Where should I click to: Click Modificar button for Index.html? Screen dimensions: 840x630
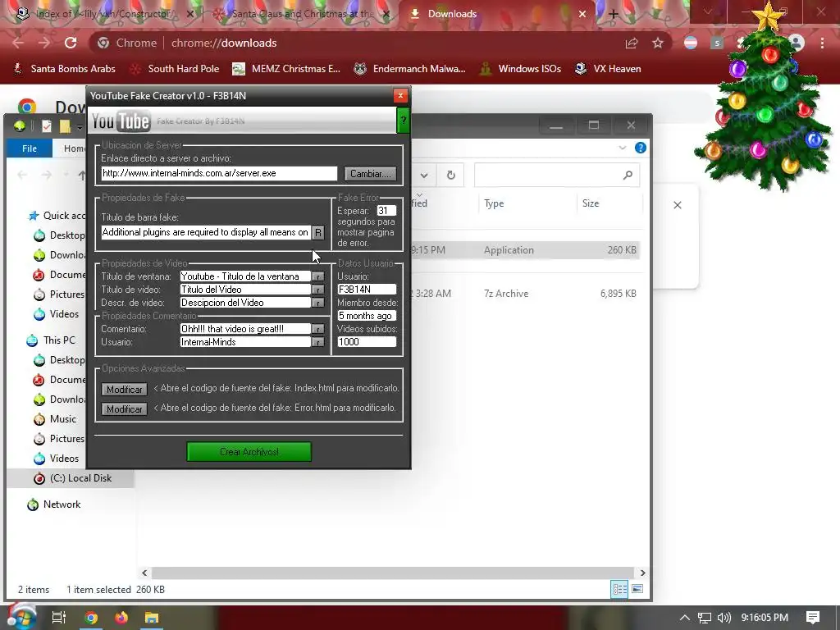(x=125, y=390)
